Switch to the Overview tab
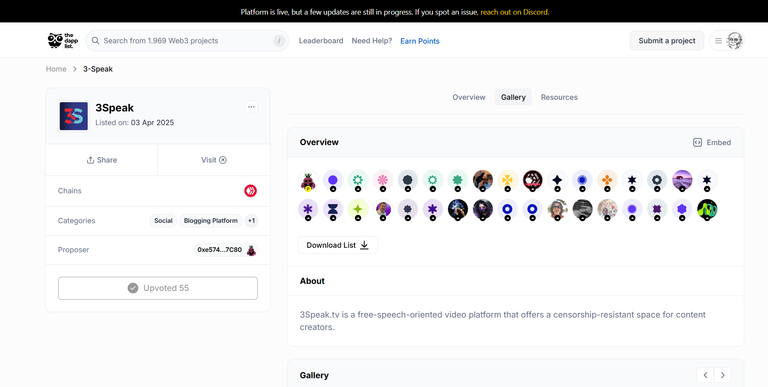 coord(469,97)
